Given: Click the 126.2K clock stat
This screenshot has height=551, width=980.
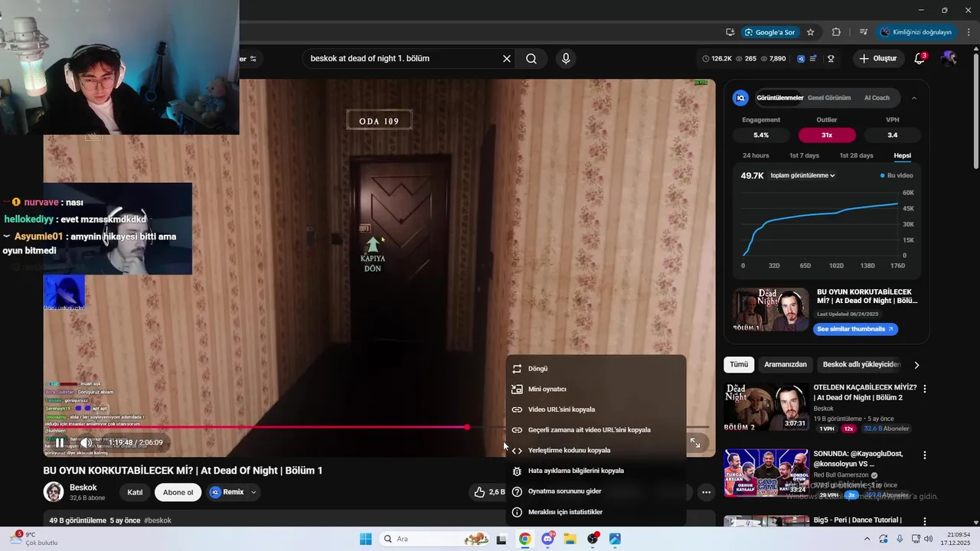Looking at the screenshot, I should (717, 58).
